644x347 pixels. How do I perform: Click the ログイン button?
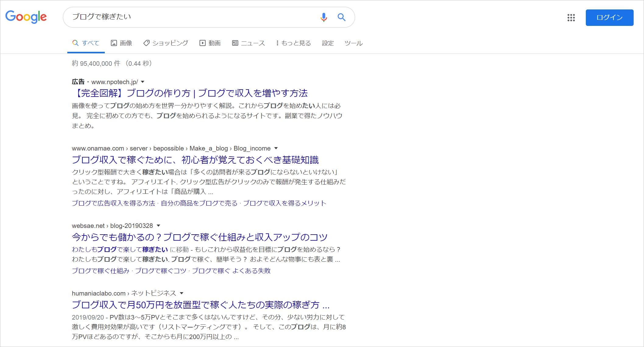click(x=609, y=18)
